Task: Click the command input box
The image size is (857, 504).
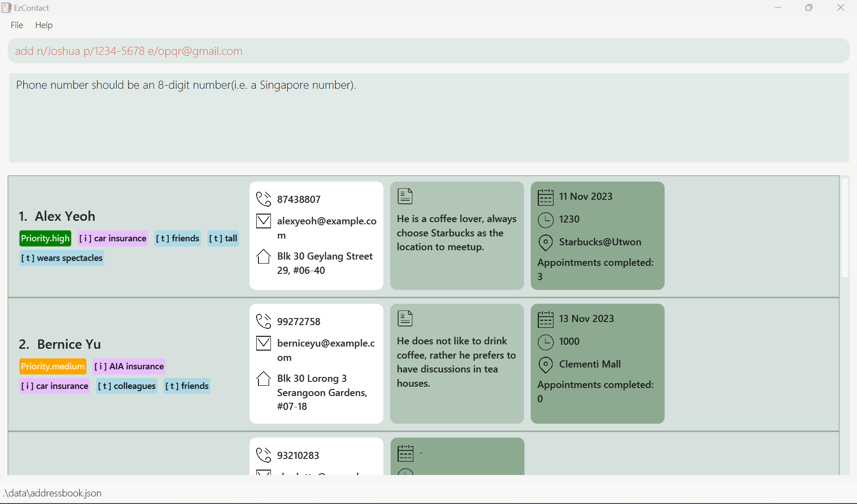Action: coord(428,51)
